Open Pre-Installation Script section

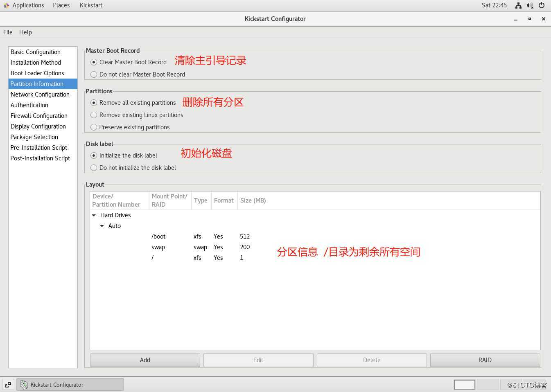pos(43,148)
